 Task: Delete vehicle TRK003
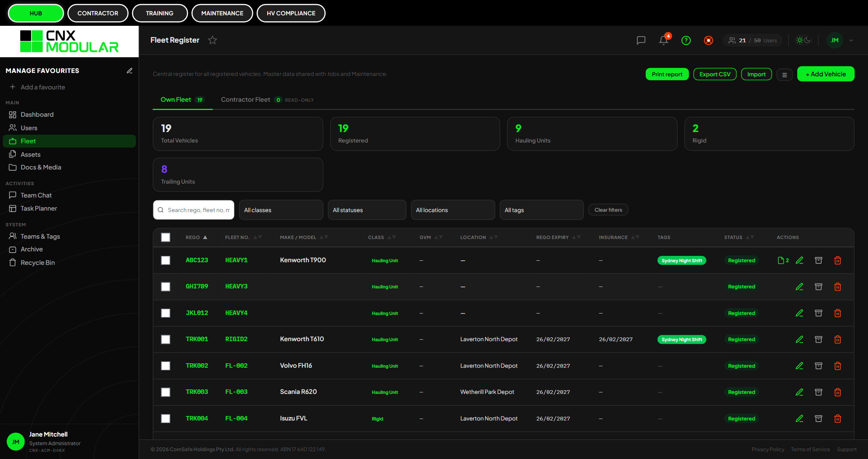(x=838, y=392)
